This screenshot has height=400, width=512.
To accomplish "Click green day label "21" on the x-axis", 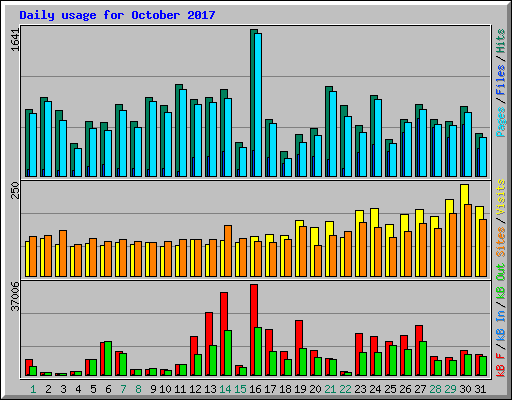I will coord(330,389).
